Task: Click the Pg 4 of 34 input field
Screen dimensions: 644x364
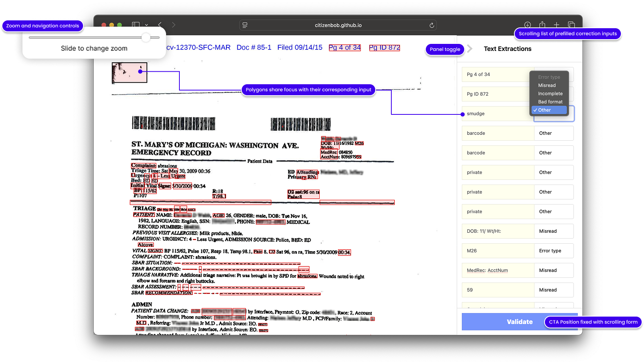Action: pos(497,74)
